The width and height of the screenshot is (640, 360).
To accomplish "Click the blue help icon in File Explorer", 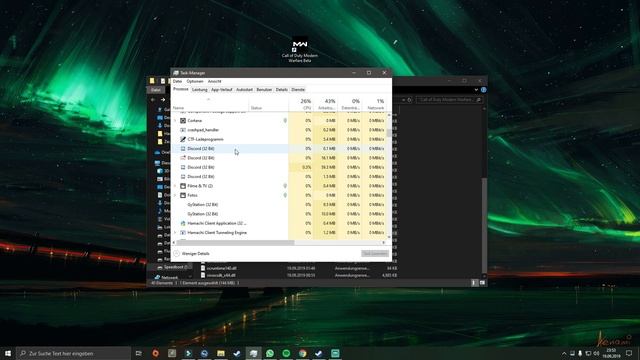I will (483, 90).
